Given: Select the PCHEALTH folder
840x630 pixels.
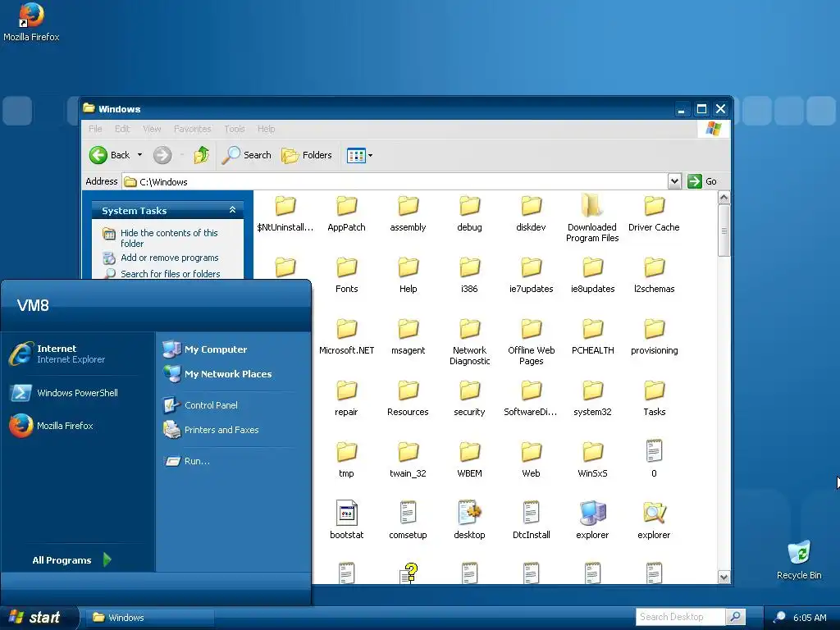Looking at the screenshot, I should click(592, 337).
